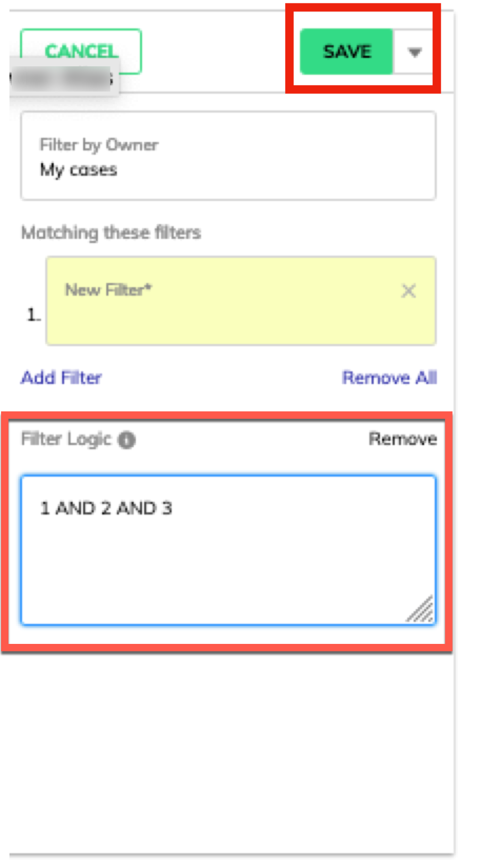Click the green Save button
This screenshot has height=868, width=481.
tap(346, 52)
